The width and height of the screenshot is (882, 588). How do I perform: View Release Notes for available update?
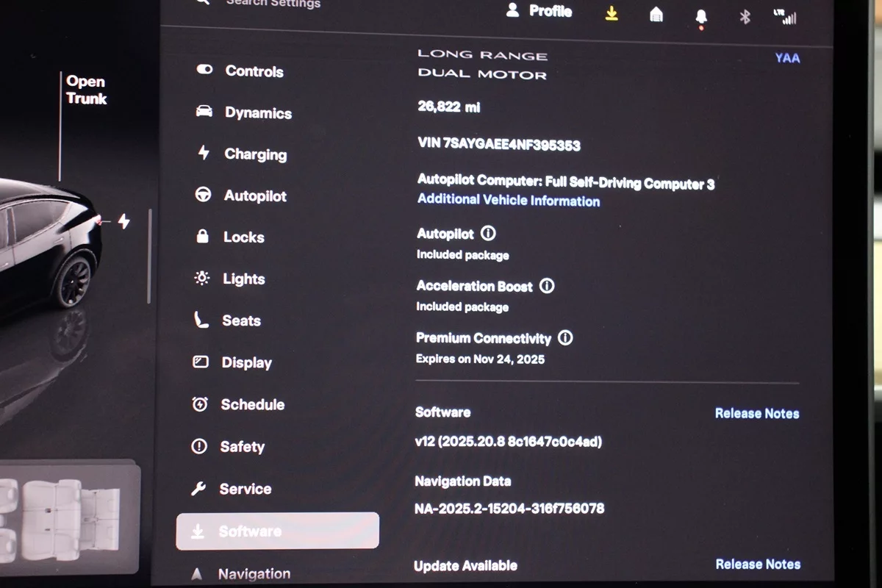[757, 564]
